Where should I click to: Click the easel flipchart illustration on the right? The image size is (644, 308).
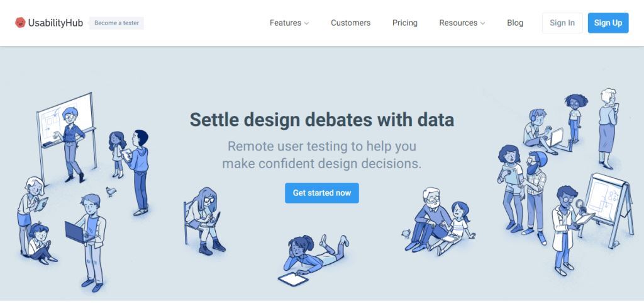tap(606, 208)
